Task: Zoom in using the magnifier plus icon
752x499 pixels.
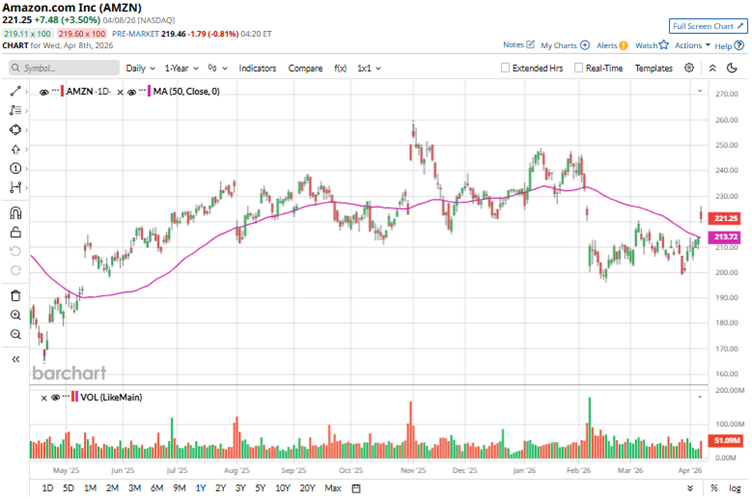Action: click(x=15, y=315)
